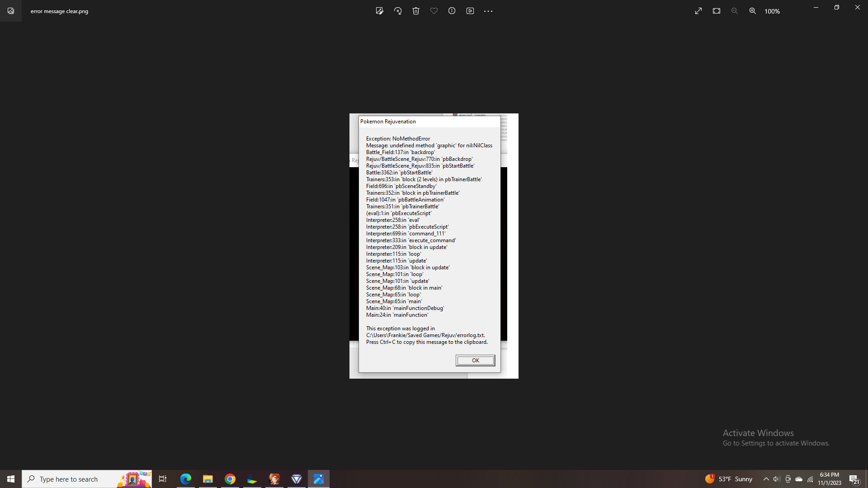
Task: Restore down the Photos window
Action: (837, 7)
